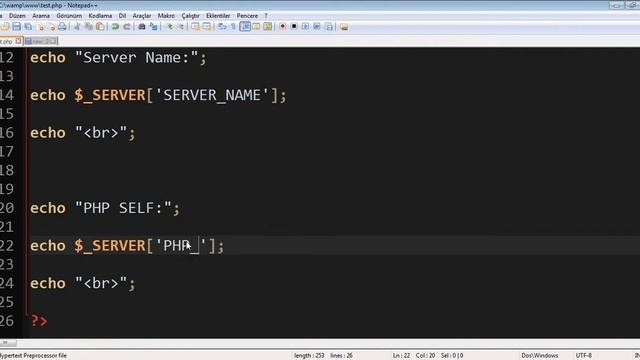Open the Düzen menu
Viewport: 640px width, 360px height.
coord(17,16)
